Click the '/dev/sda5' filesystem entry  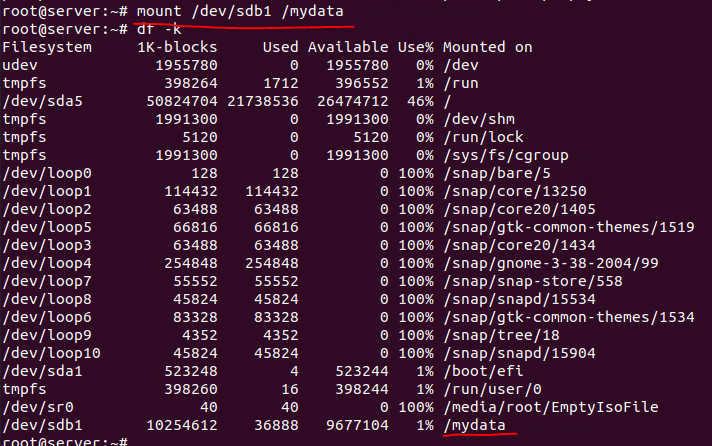43,101
